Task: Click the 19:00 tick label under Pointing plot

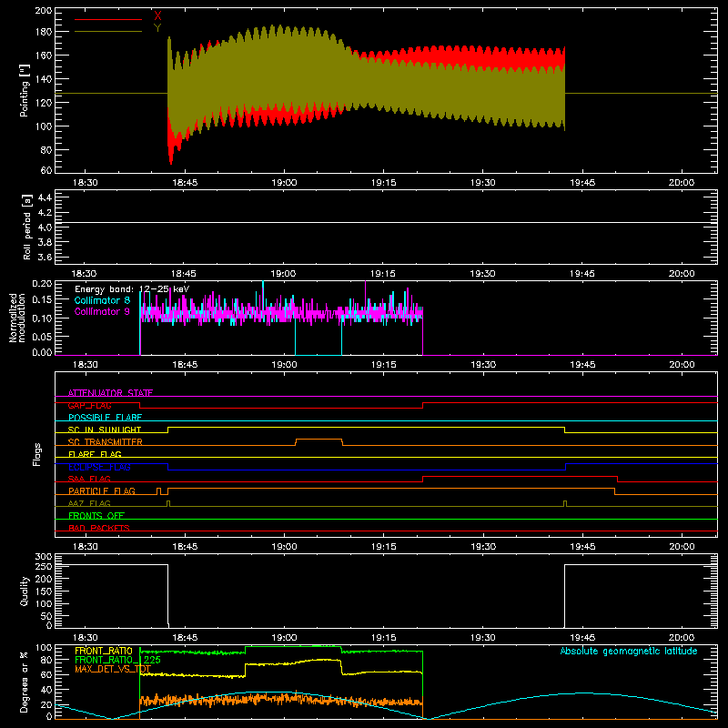Action: pyautogui.click(x=284, y=183)
